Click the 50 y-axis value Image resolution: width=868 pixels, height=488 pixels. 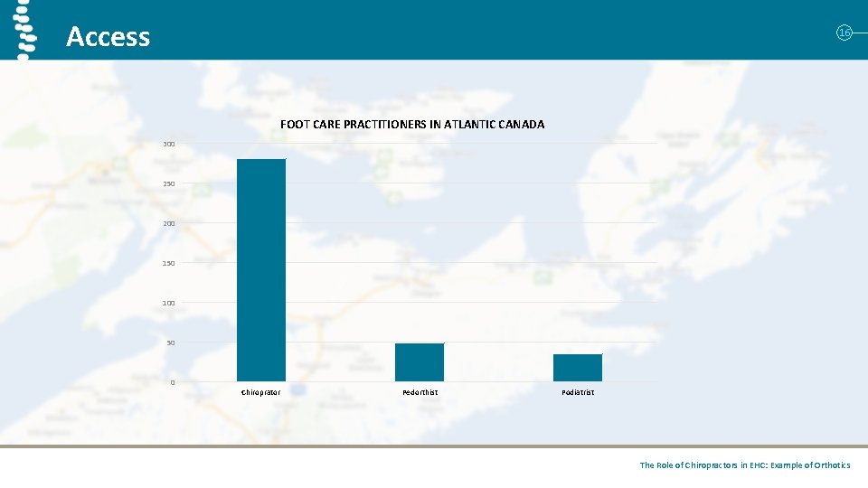click(171, 343)
